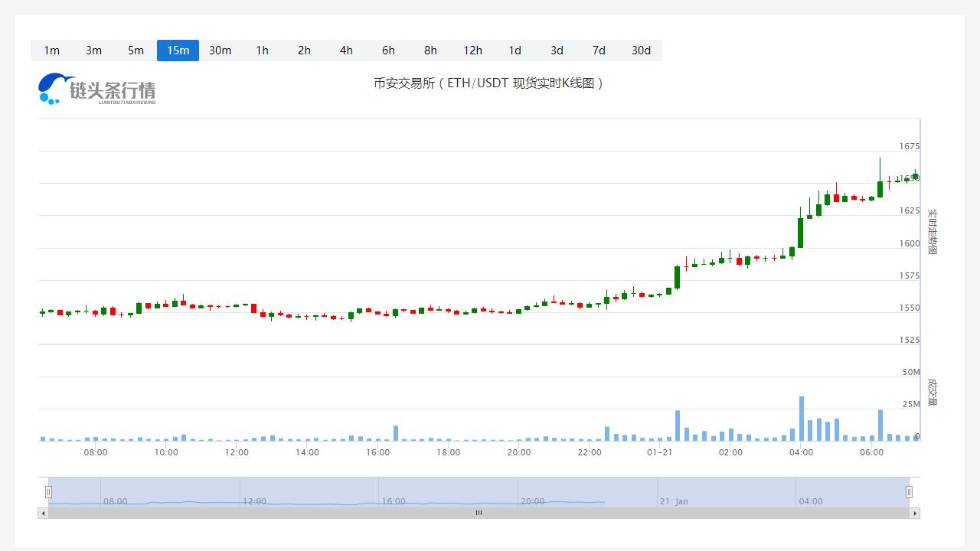
Task: Click the 实时走势图 vertical axis title
Action: click(932, 231)
